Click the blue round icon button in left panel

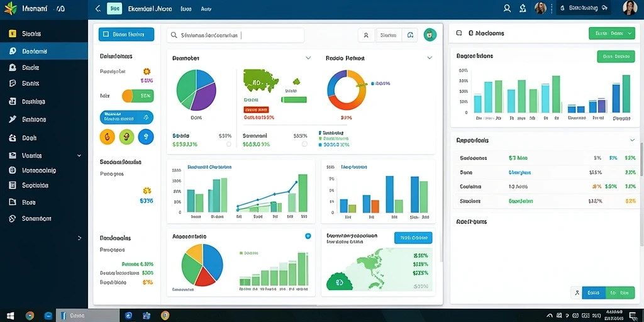[146, 136]
